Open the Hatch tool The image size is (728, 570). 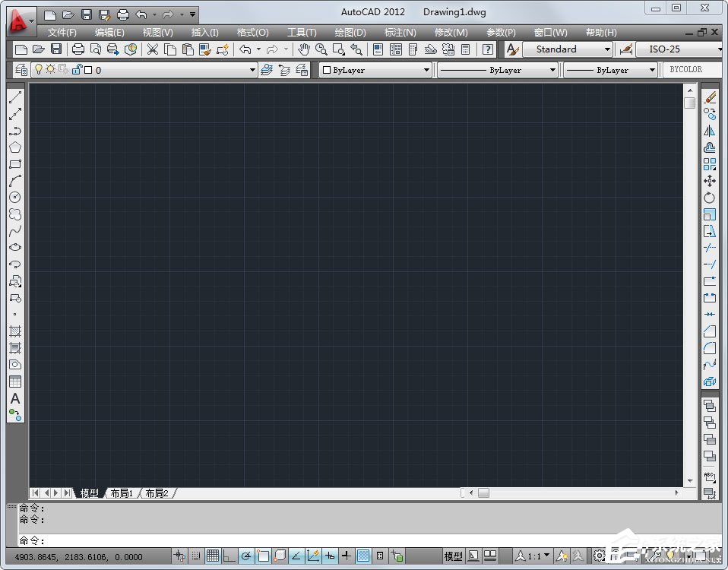[x=16, y=331]
